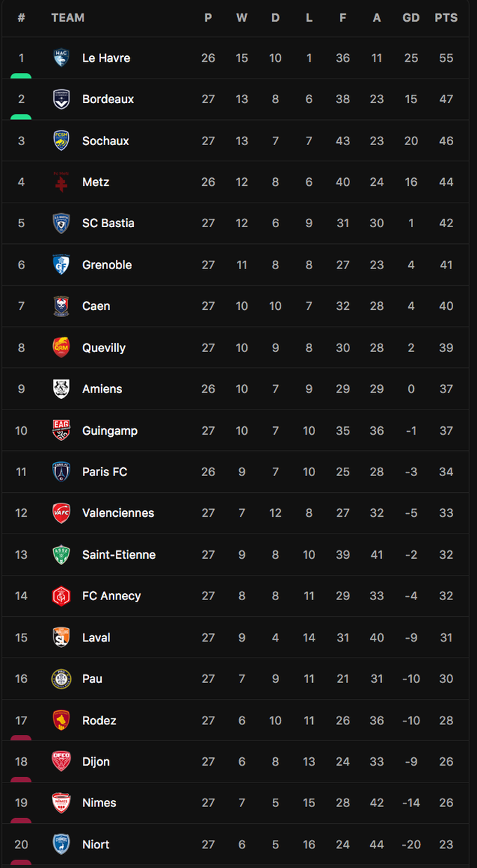Click the Sochaux team badge
The height and width of the screenshot is (868, 477).
pyautogui.click(x=61, y=141)
